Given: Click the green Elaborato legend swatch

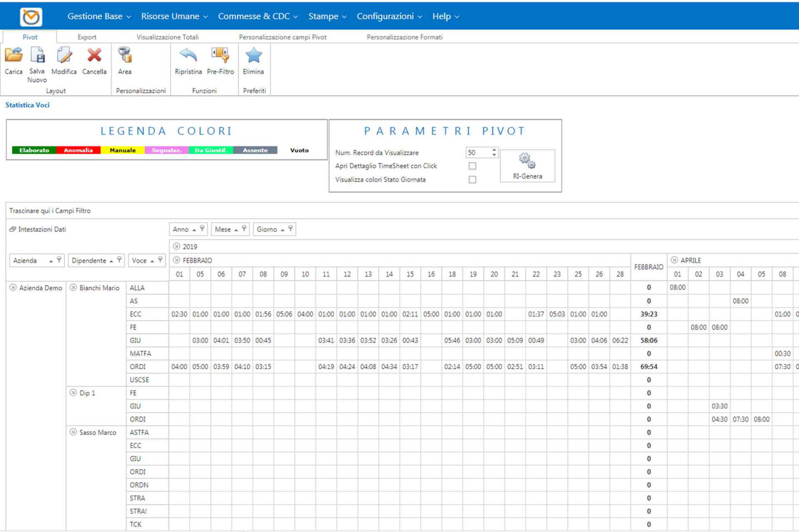Looking at the screenshot, I should [x=34, y=150].
